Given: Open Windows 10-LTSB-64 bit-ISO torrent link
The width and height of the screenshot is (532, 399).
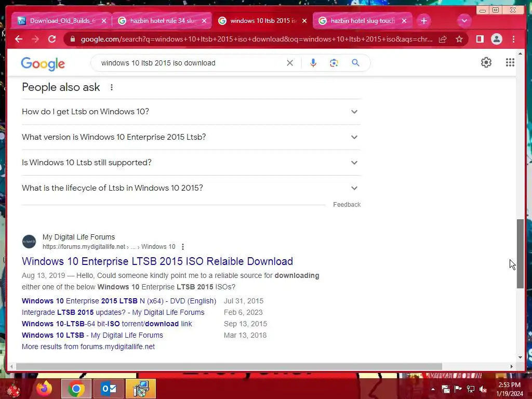Looking at the screenshot, I should [107, 324].
